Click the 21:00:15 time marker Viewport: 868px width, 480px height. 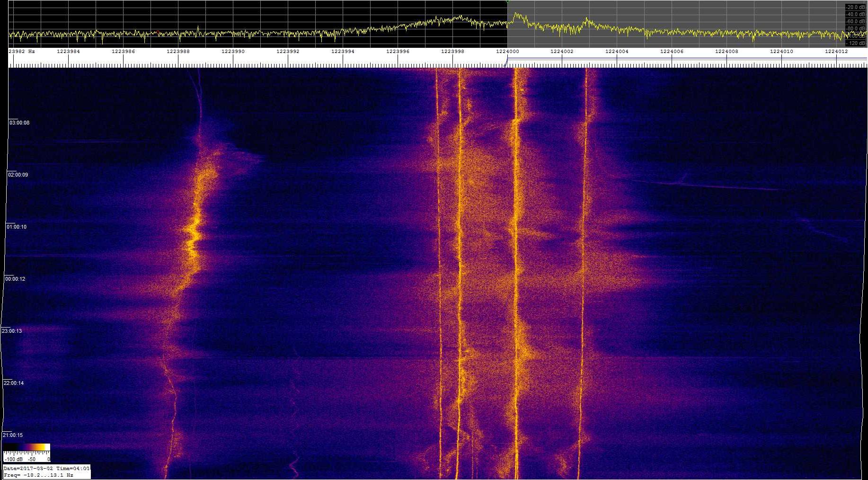13,435
